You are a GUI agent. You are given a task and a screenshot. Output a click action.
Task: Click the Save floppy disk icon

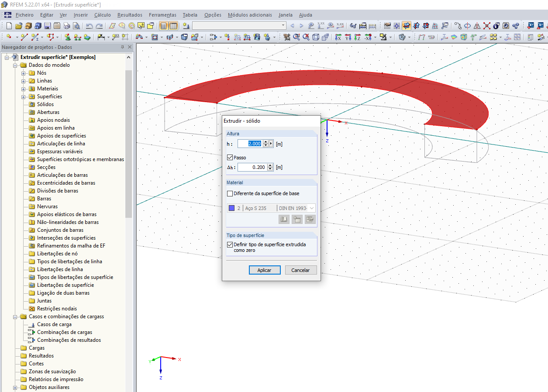[47, 26]
